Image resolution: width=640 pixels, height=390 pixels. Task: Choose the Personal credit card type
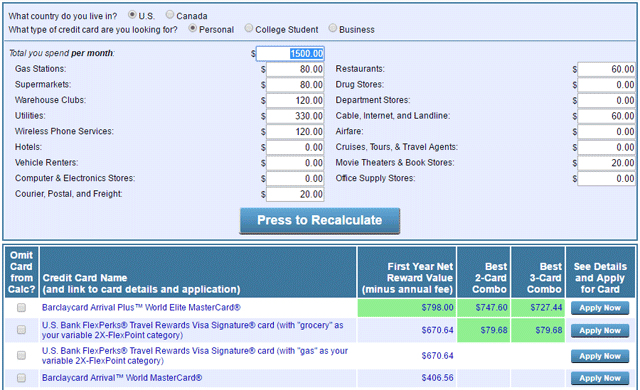pos(193,28)
